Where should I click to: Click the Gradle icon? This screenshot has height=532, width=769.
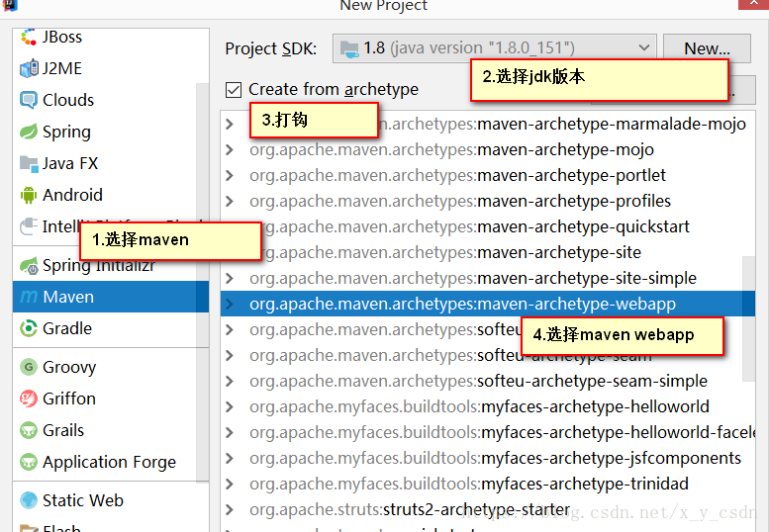[29, 328]
